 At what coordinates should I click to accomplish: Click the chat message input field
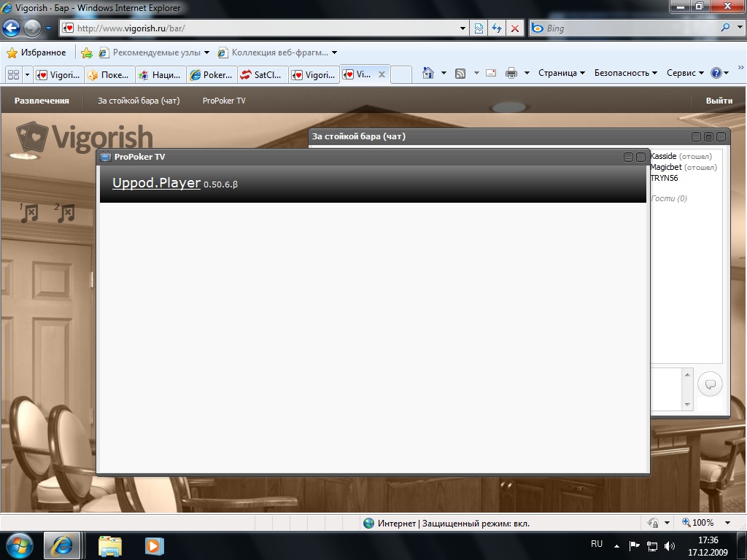(665, 389)
